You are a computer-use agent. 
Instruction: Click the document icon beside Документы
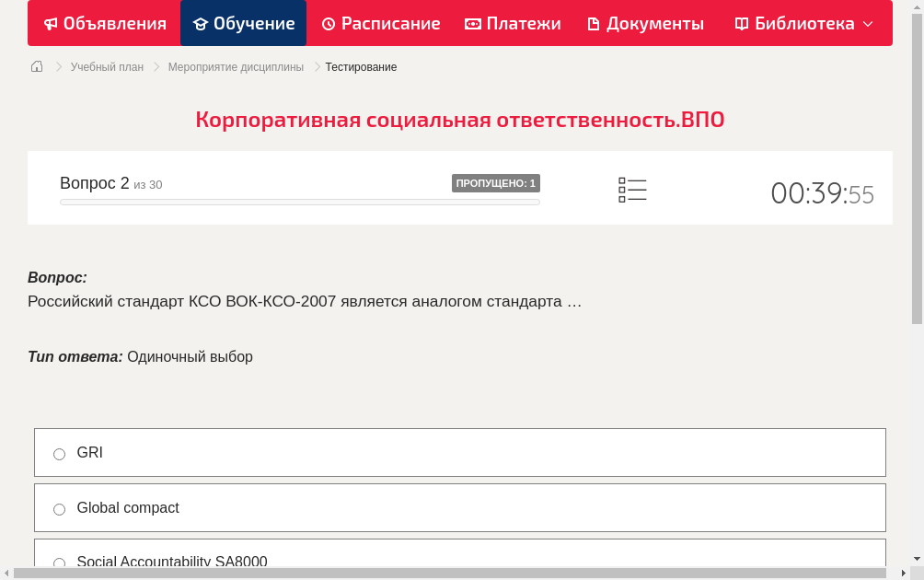(x=595, y=23)
